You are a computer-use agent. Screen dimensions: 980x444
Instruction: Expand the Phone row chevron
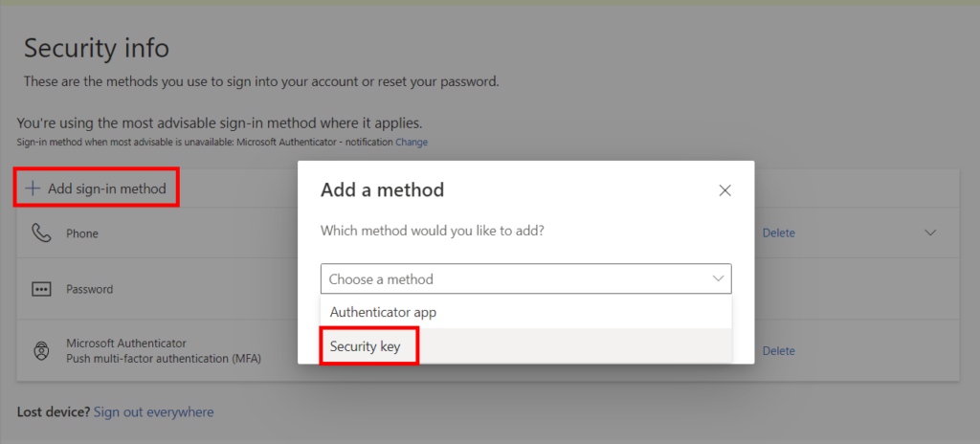930,233
